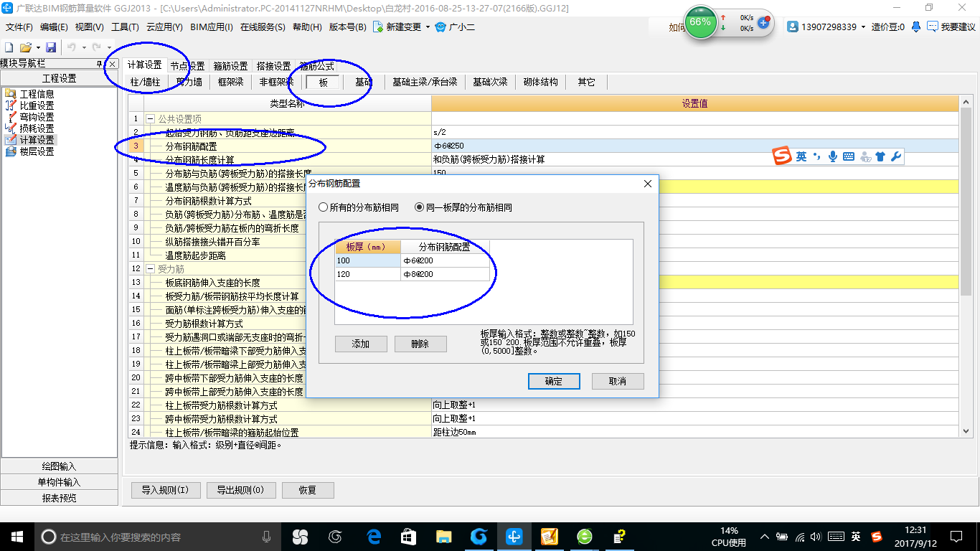Image resolution: width=980 pixels, height=551 pixels.
Task: Click 取消 in the dialog
Action: pos(618,381)
